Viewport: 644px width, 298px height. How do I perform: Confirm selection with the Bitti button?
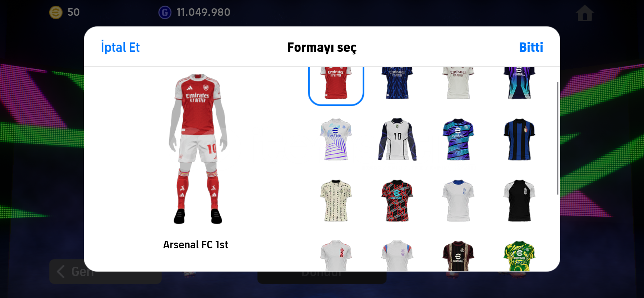pos(531,47)
